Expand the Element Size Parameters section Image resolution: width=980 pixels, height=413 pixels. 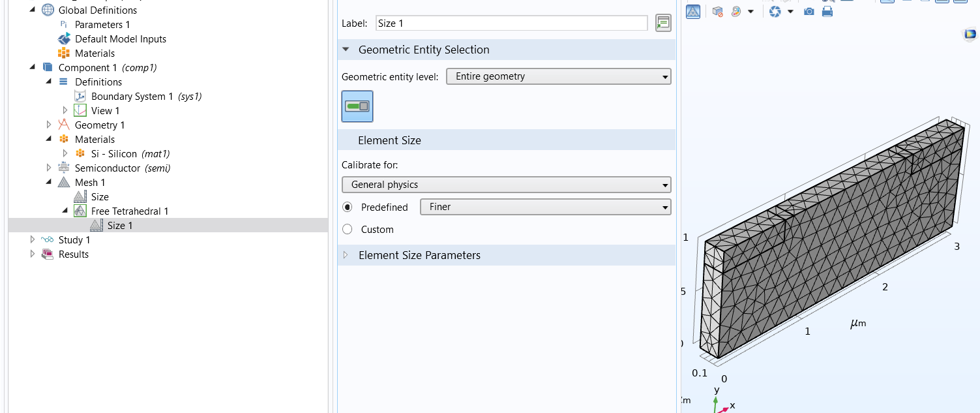tap(346, 255)
